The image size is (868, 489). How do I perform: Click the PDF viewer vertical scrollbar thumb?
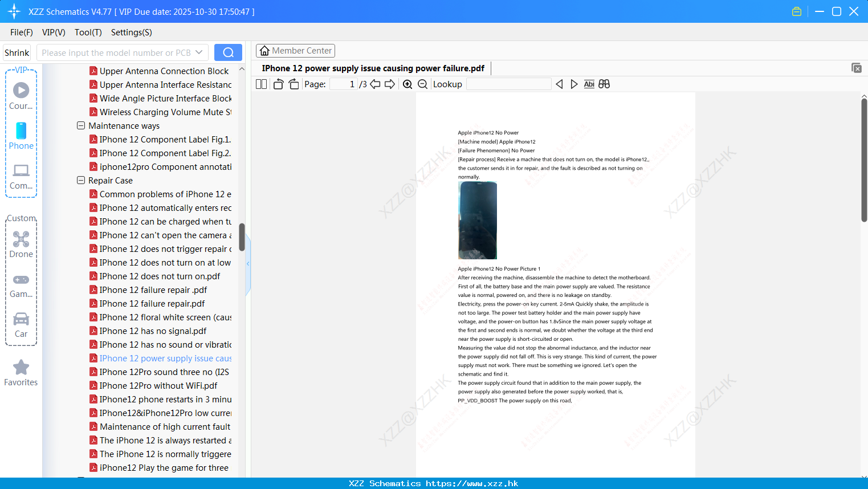864,160
